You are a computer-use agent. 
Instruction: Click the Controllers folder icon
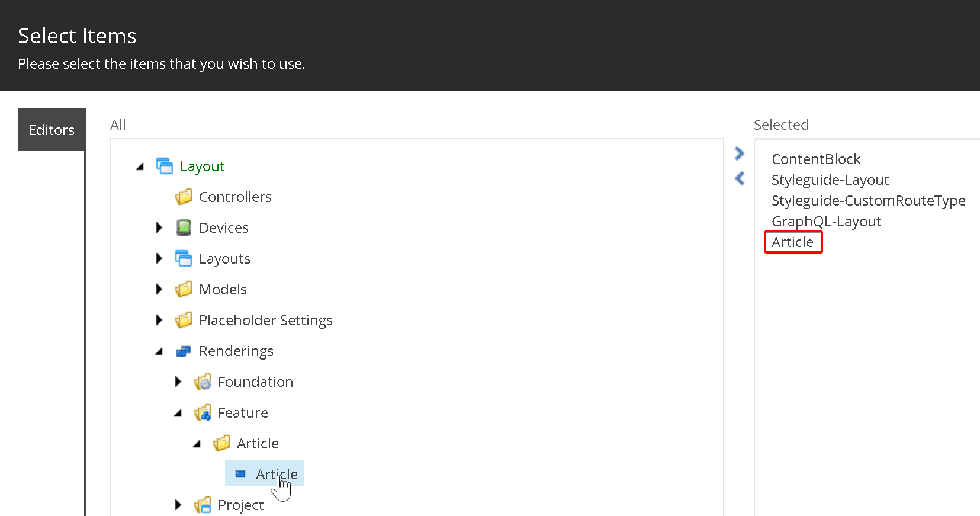coord(184,197)
